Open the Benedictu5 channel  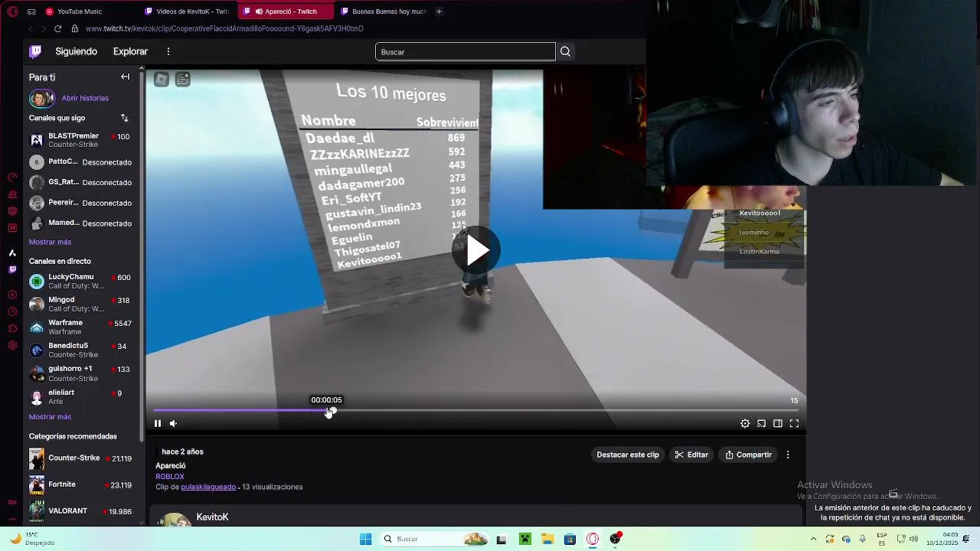pos(83,350)
